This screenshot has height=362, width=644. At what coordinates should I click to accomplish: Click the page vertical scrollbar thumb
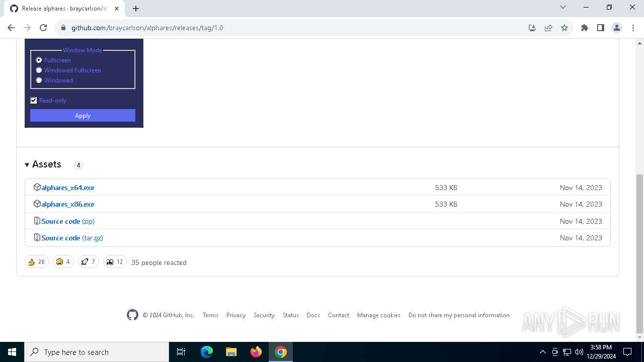click(639, 254)
